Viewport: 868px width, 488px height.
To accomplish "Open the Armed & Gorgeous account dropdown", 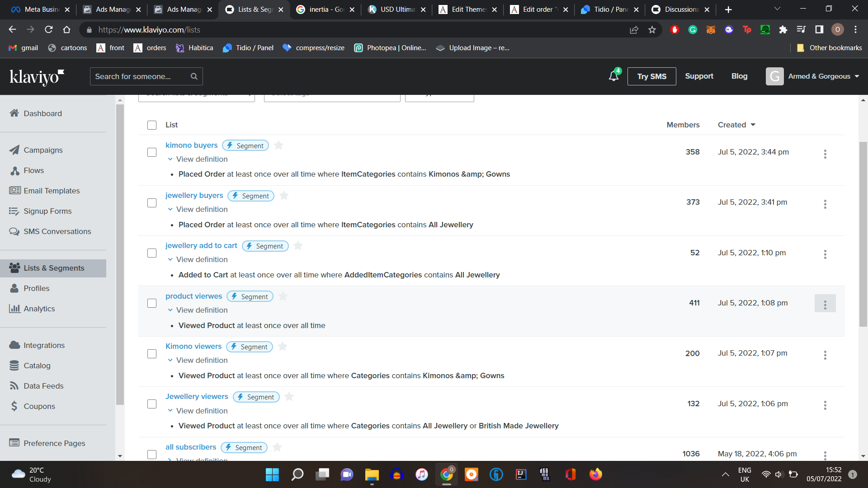I will coord(813,76).
